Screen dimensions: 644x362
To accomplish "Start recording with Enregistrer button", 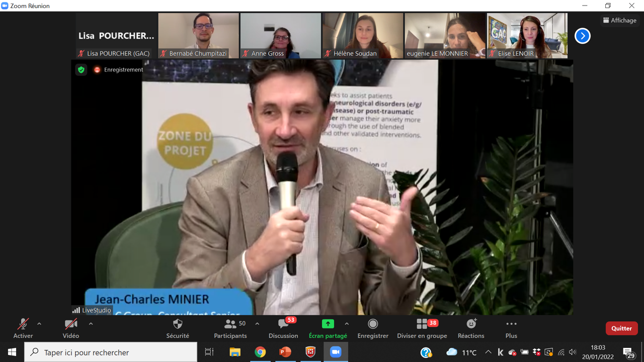I will click(x=373, y=328).
